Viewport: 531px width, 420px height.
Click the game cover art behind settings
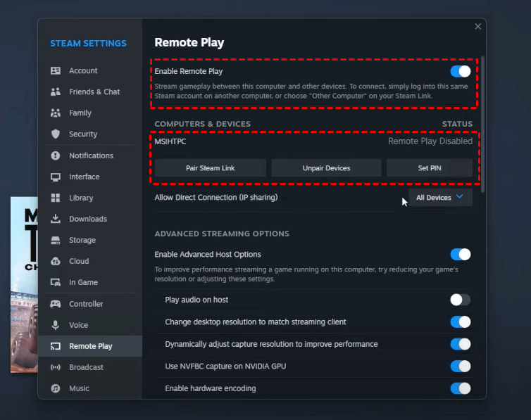tap(24, 285)
